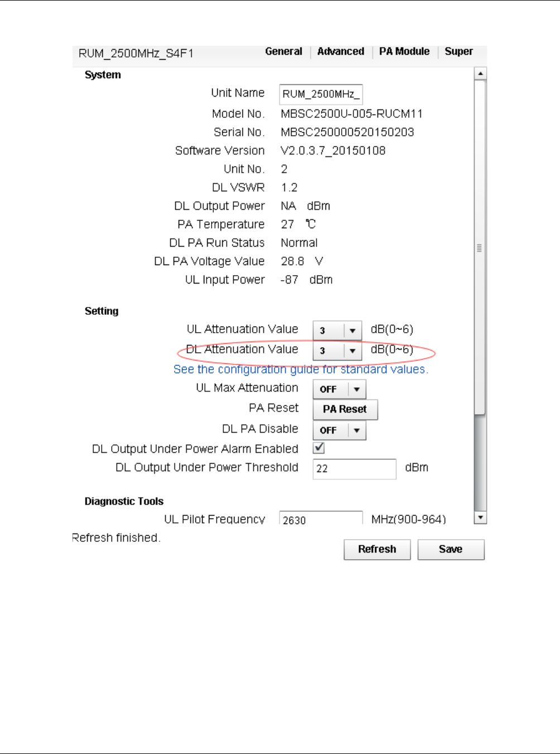Expand UL Max Attenuation dropdown

pos(339,390)
